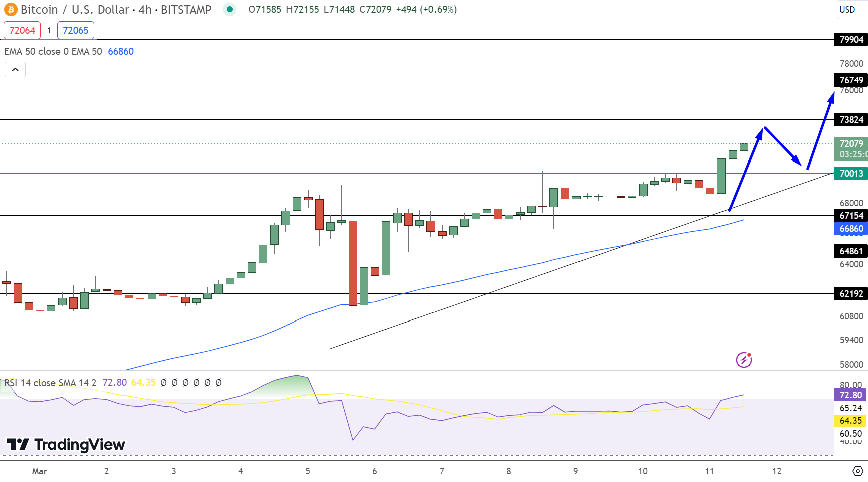This screenshot has width=868, height=482.
Task: Select the EMA 50 value 66860
Action: coord(121,51)
